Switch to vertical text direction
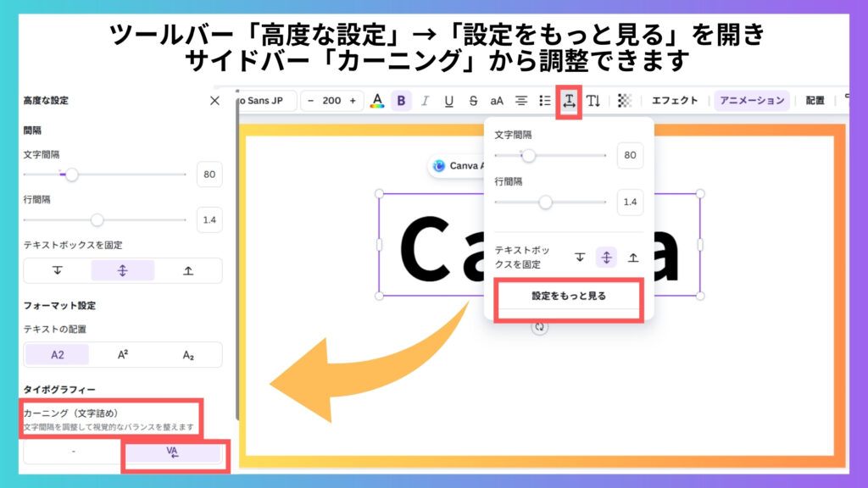868x488 pixels. coord(593,101)
